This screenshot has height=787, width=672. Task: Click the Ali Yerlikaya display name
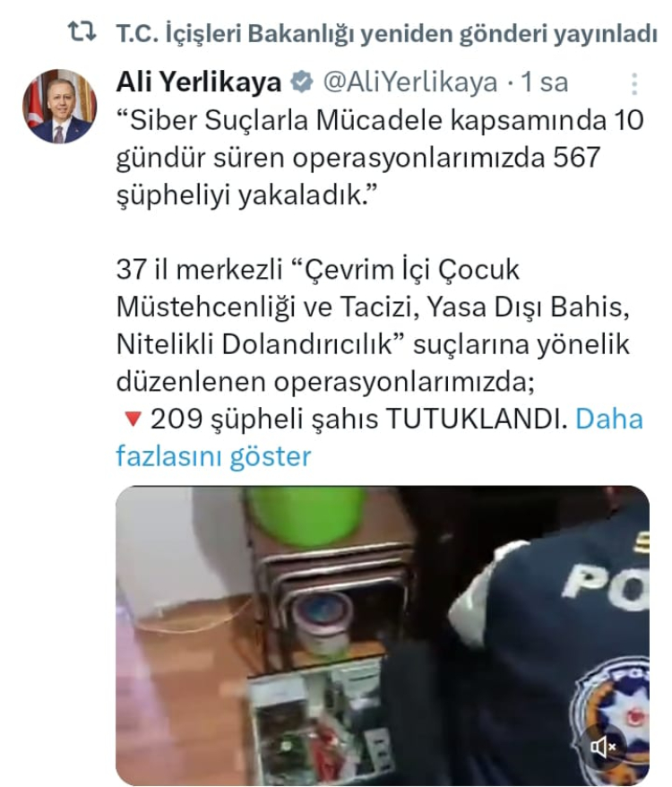tap(199, 82)
